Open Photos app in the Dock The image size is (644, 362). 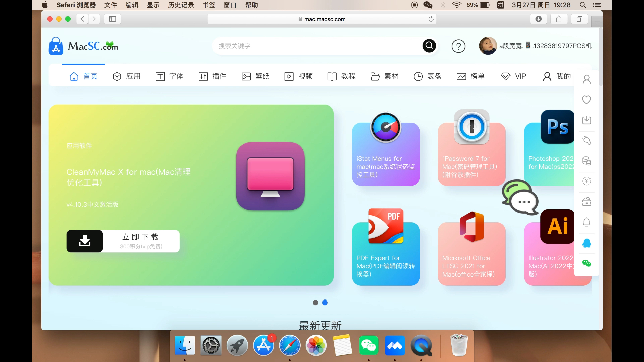(x=316, y=345)
